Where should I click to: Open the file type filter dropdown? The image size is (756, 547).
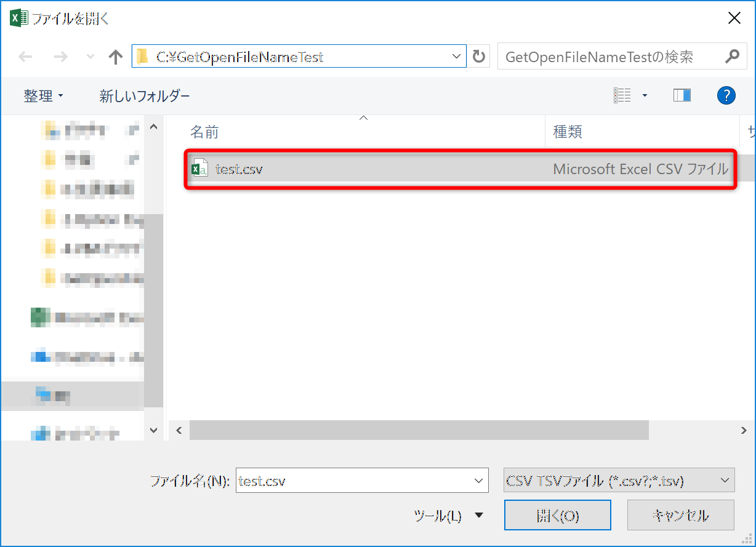[725, 480]
